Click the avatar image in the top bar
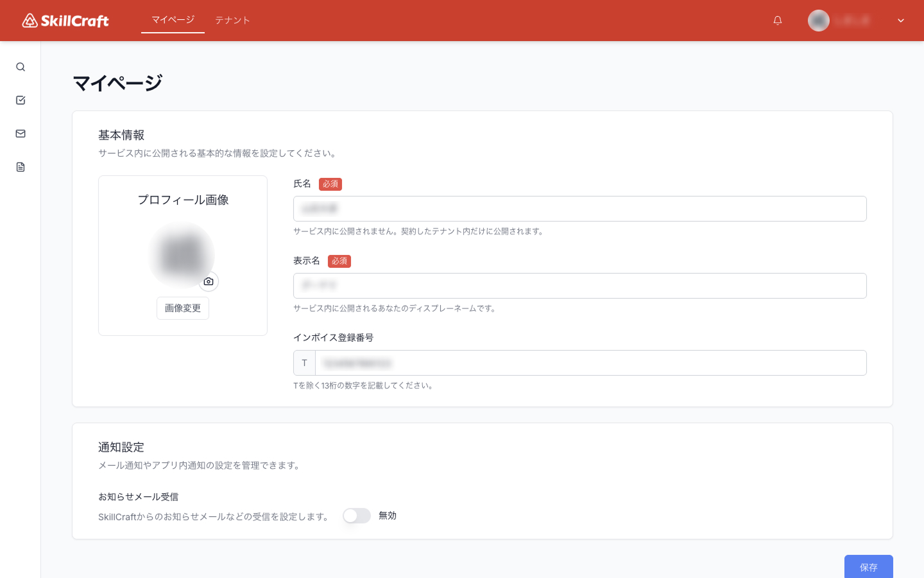The image size is (924, 578). click(x=819, y=20)
